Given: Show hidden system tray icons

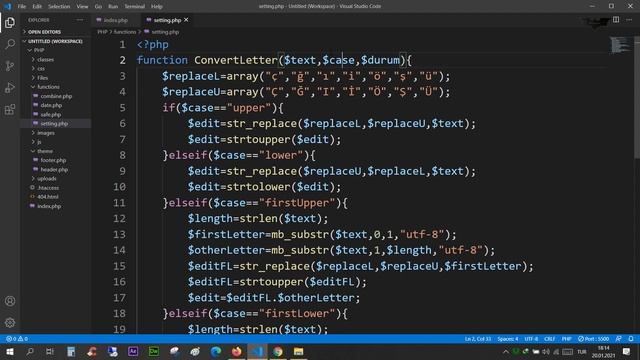Looking at the screenshot, I should point(506,351).
